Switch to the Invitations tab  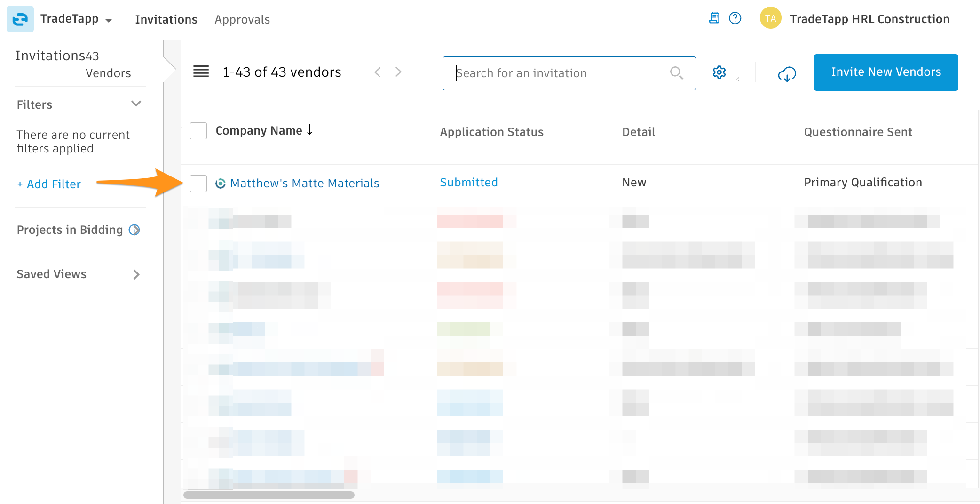tap(166, 19)
